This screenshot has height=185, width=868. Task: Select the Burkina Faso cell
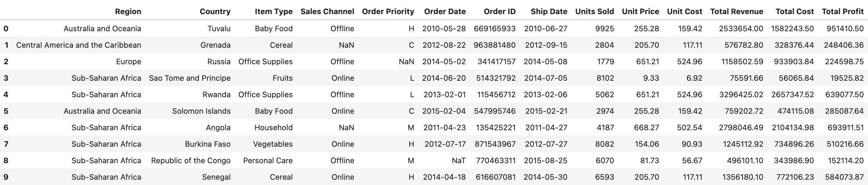point(208,144)
